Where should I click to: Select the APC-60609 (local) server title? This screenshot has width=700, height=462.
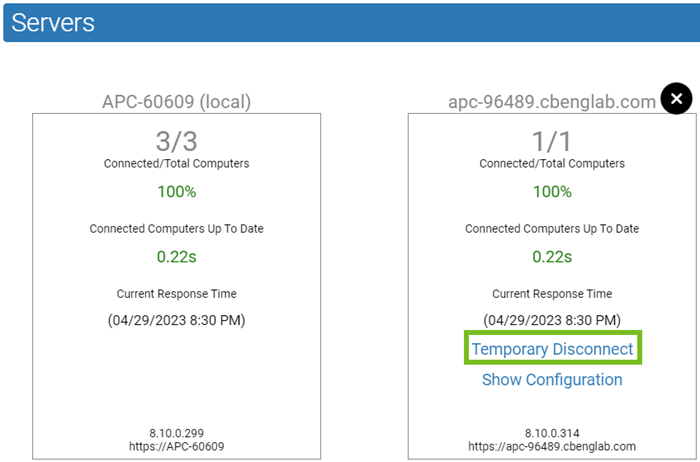coord(176,101)
